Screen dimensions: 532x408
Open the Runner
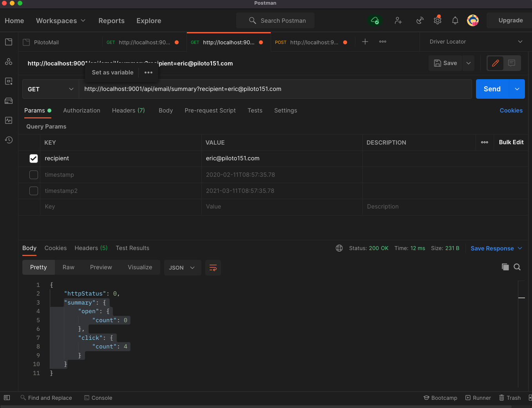tap(478, 398)
